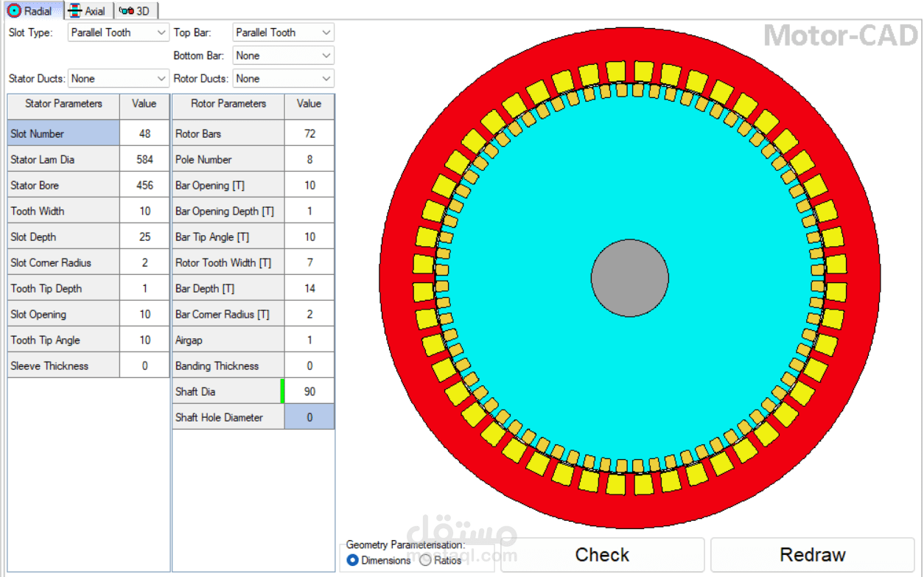Open the Rotor Ducts dropdown
The image size is (924, 577).
[284, 78]
